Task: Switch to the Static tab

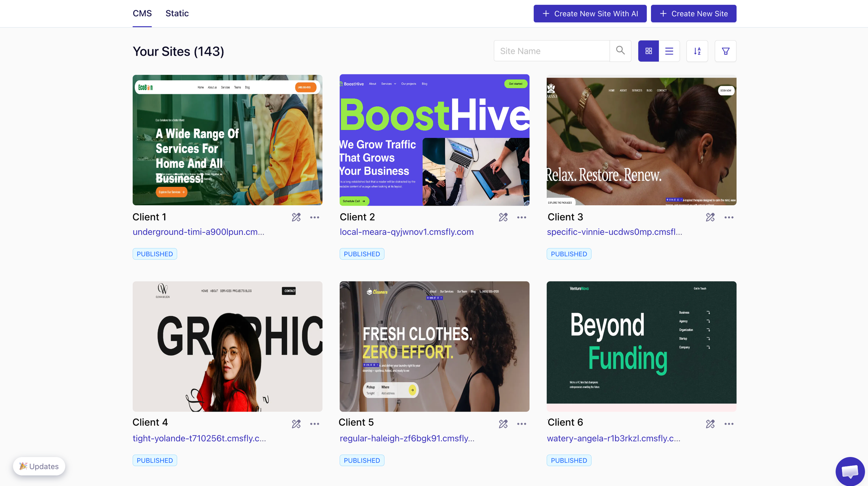Action: [x=177, y=13]
